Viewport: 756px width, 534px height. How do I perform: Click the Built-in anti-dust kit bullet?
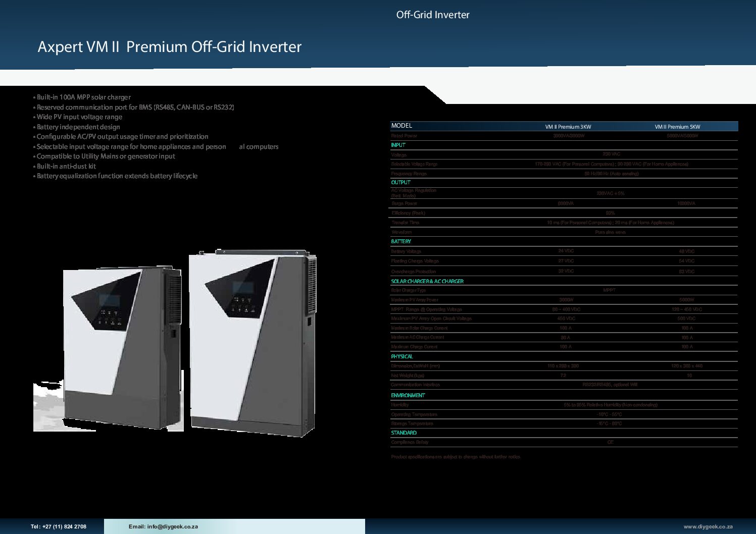[x=66, y=166]
